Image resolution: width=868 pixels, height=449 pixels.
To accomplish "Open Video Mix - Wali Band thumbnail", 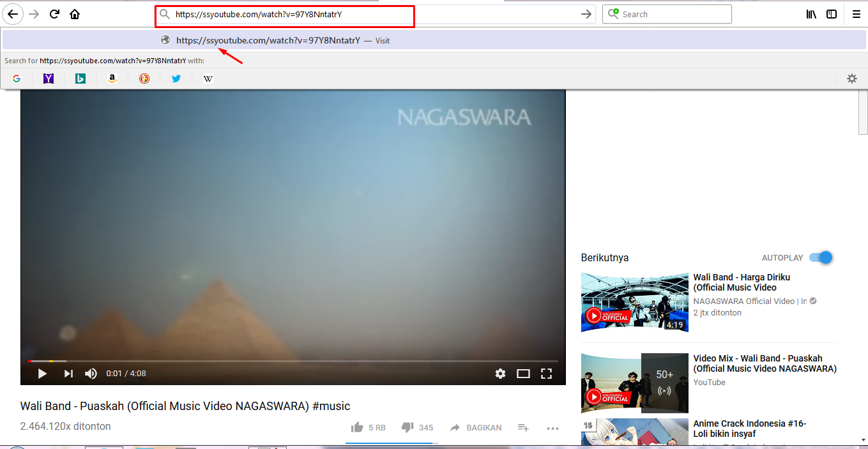I will tap(635, 383).
